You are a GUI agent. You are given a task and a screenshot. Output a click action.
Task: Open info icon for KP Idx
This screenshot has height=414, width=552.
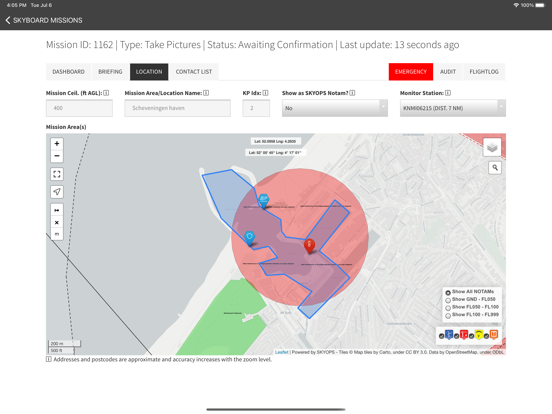coord(265,93)
